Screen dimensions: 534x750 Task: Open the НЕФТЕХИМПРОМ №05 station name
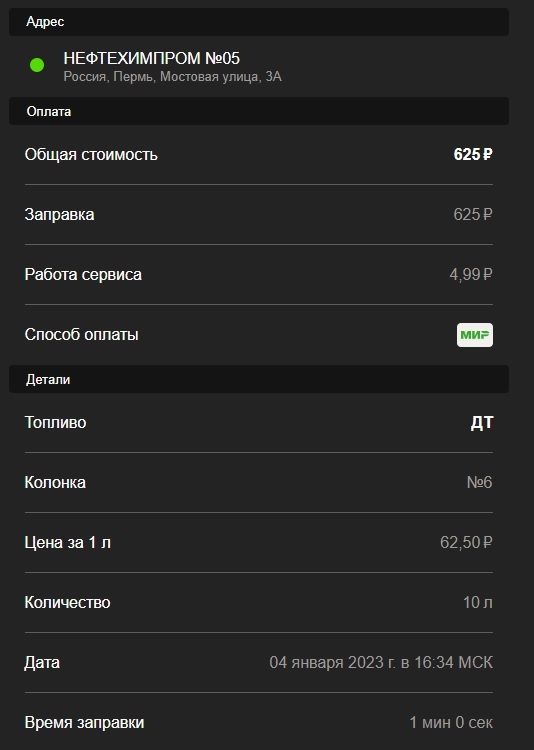click(x=152, y=58)
